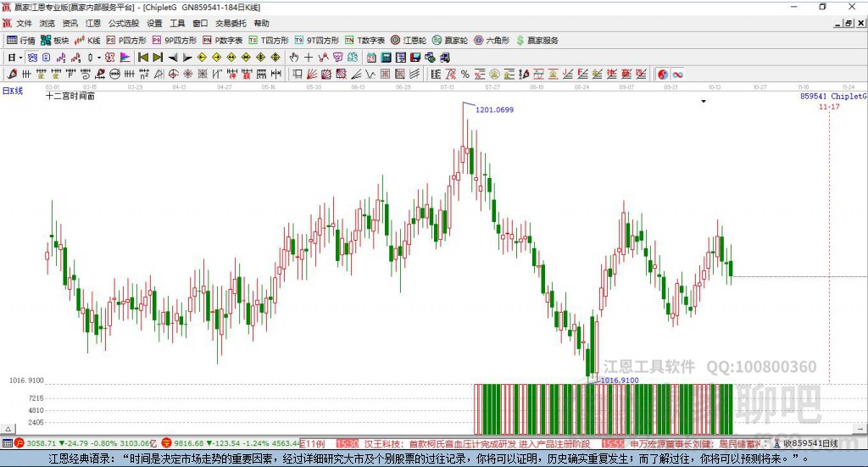Open the 六角形 hexagon chart tool

[492, 40]
